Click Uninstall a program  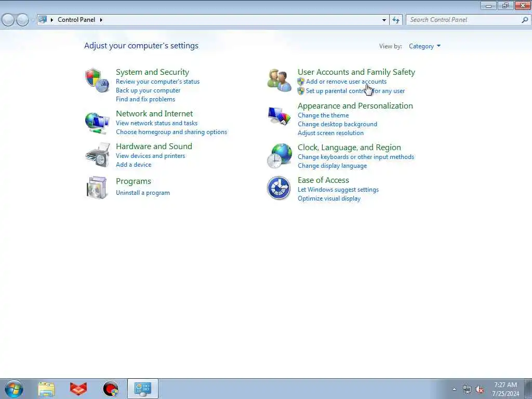point(143,193)
